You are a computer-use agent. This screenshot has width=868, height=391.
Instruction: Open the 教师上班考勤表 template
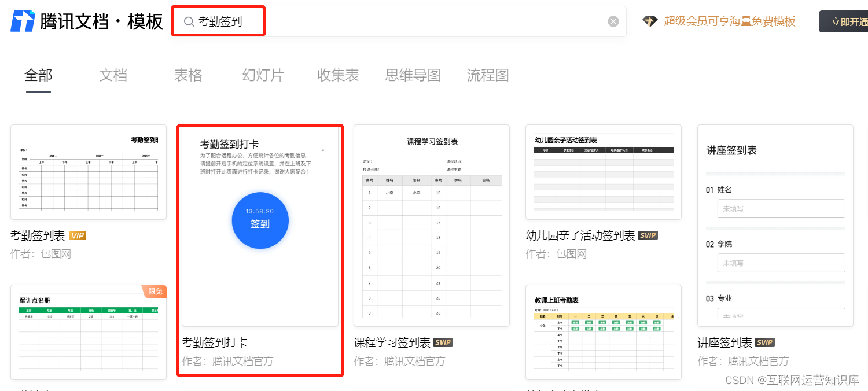point(604,333)
